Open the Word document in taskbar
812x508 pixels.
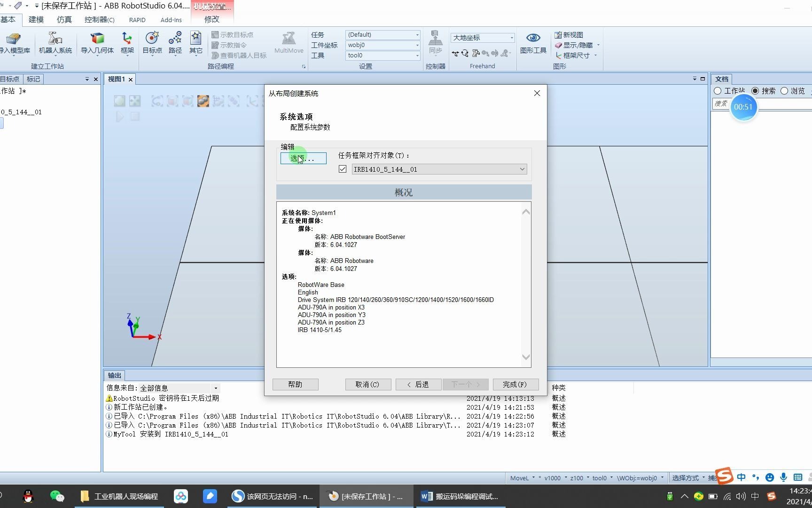click(x=461, y=496)
